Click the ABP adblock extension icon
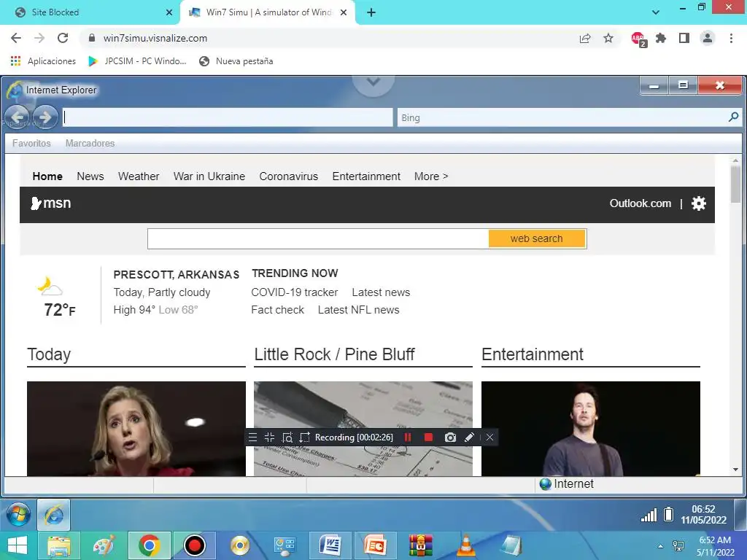 point(638,39)
